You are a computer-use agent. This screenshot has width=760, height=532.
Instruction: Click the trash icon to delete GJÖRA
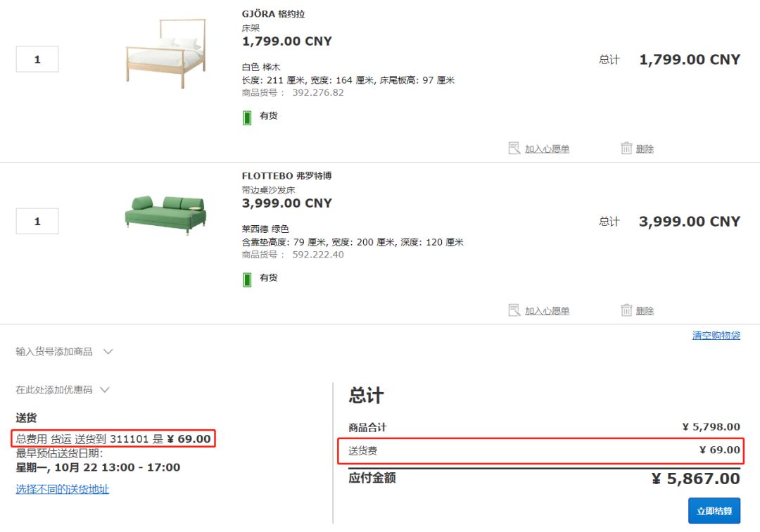[627, 148]
